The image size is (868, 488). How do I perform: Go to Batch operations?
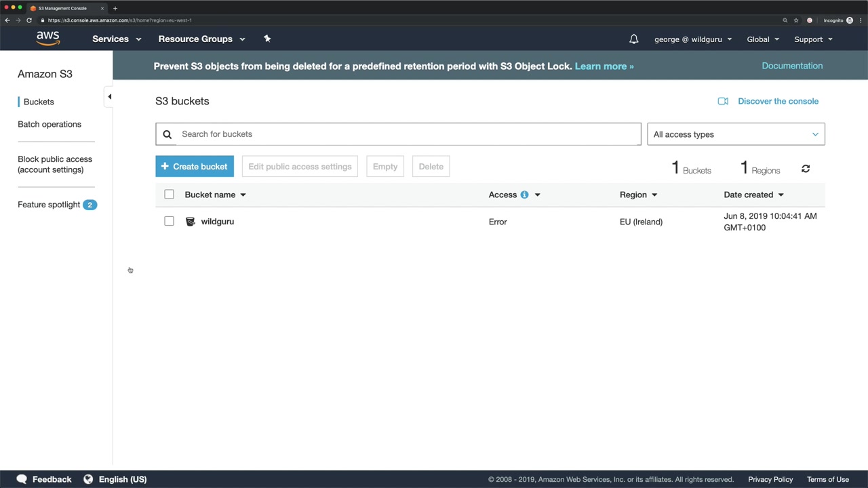[x=50, y=124]
